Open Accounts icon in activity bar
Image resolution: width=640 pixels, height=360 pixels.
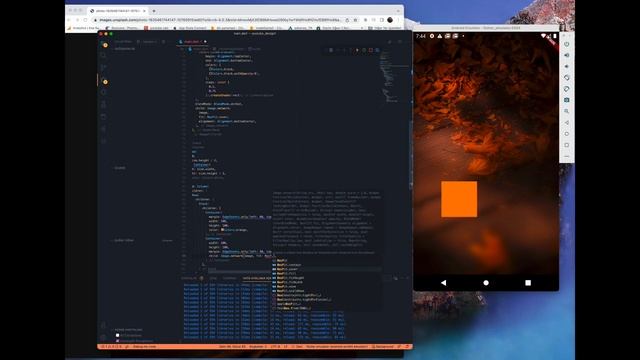coord(103,325)
